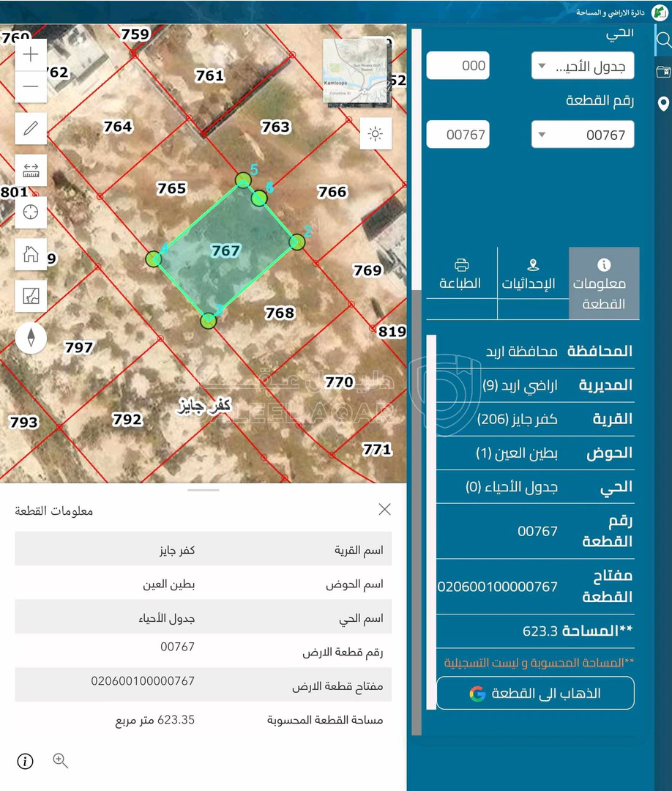The height and width of the screenshot is (791, 672).
Task: Zoom out the map with minus button
Action: 31,86
